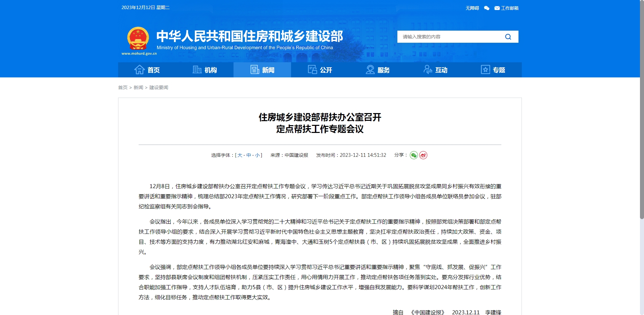Set font size to 中
Screen dimensions: 644x315
pos(249,155)
